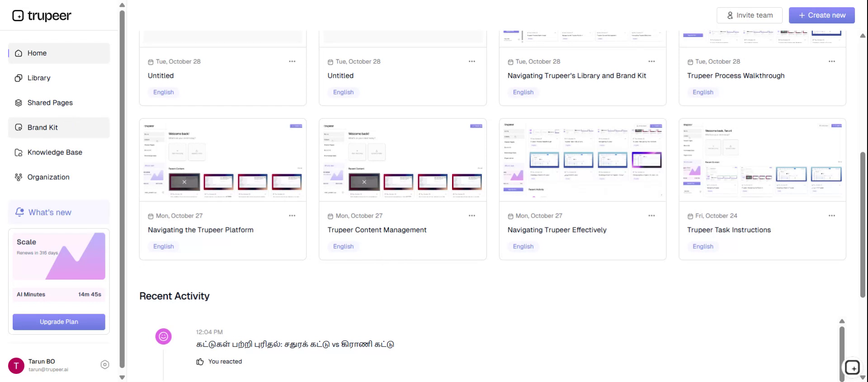Open Organization in sidebar
This screenshot has height=382, width=868.
coord(59,177)
